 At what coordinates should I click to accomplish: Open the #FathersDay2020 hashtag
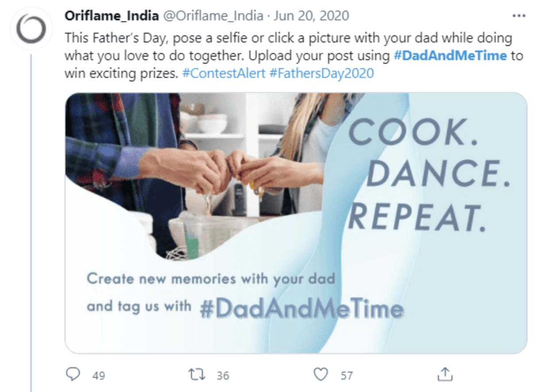coord(321,73)
